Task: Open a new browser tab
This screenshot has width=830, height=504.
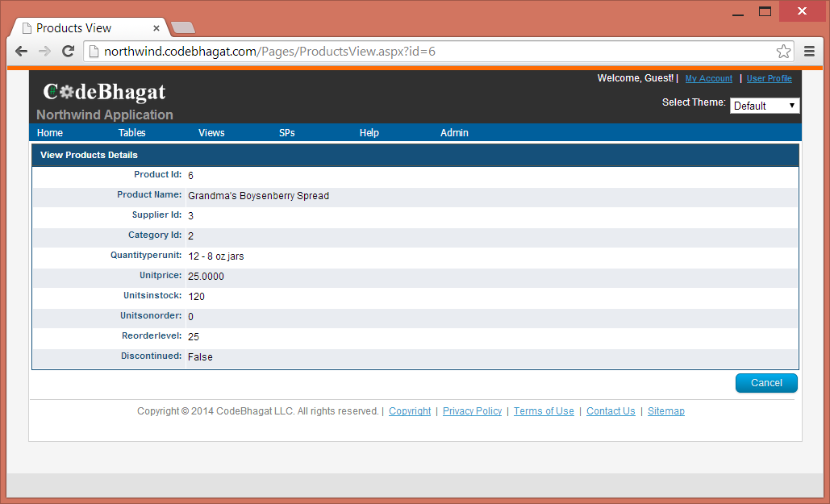Action: click(183, 28)
